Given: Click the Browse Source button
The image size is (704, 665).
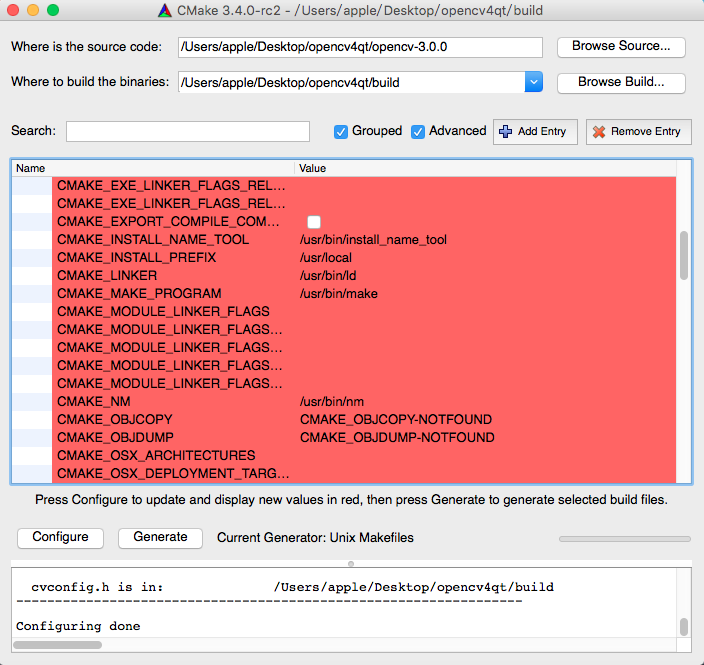Looking at the screenshot, I should 621,46.
